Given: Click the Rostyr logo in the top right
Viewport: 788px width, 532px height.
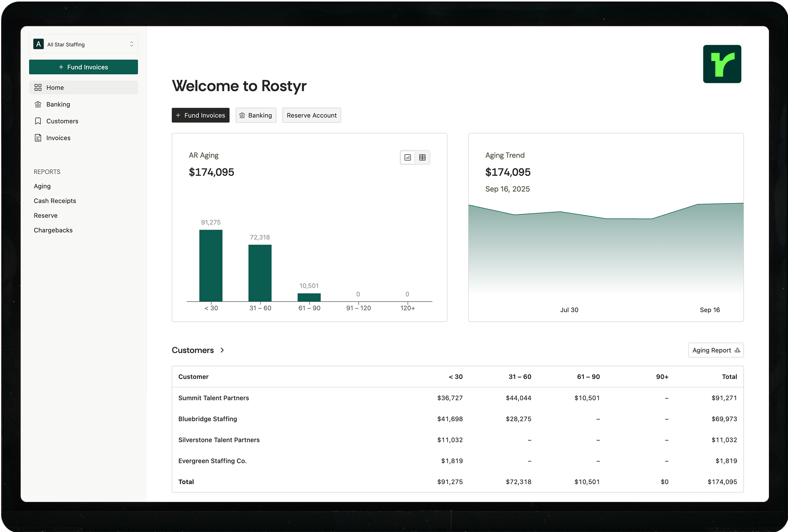Looking at the screenshot, I should coord(722,64).
